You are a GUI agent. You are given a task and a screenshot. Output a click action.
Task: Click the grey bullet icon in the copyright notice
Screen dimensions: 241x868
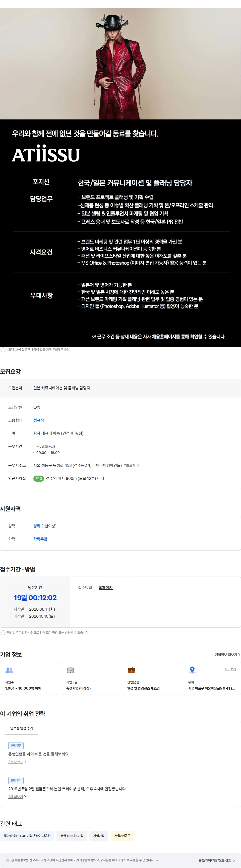[x=8, y=860]
